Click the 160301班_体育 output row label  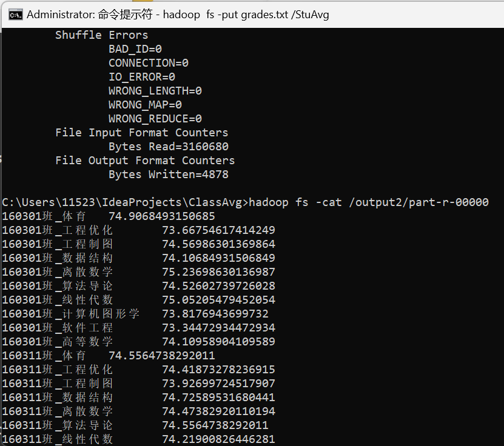(44, 216)
